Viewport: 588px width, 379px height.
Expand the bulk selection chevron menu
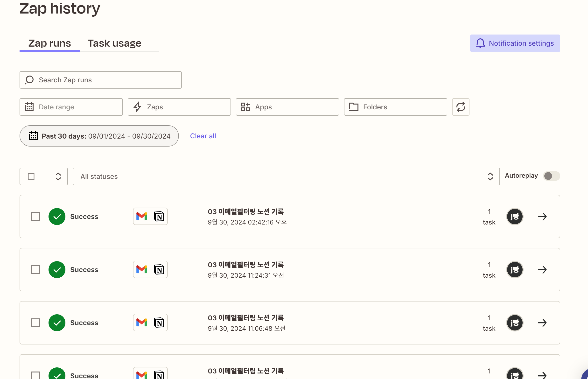click(x=58, y=176)
